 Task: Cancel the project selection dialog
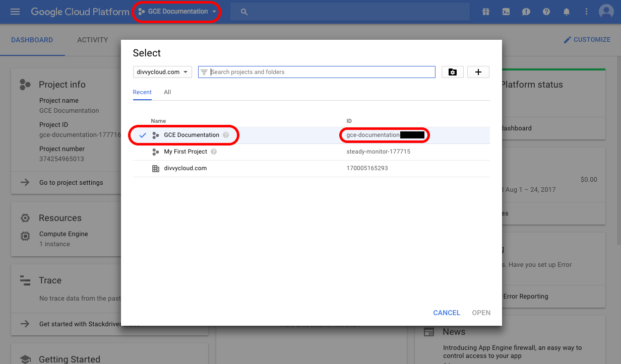coord(447,313)
